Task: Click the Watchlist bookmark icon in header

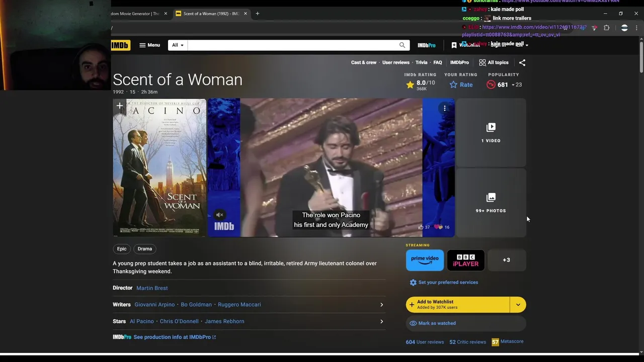Action: [454, 45]
